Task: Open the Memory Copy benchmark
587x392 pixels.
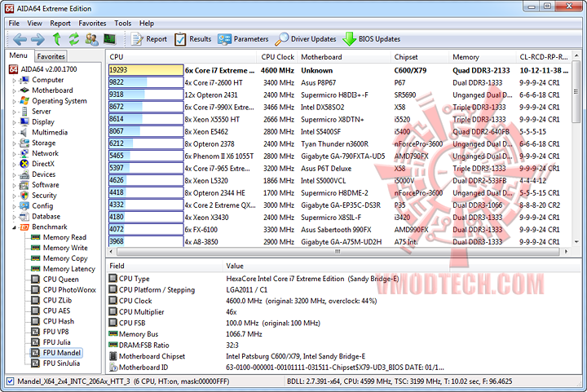Action: (x=65, y=258)
